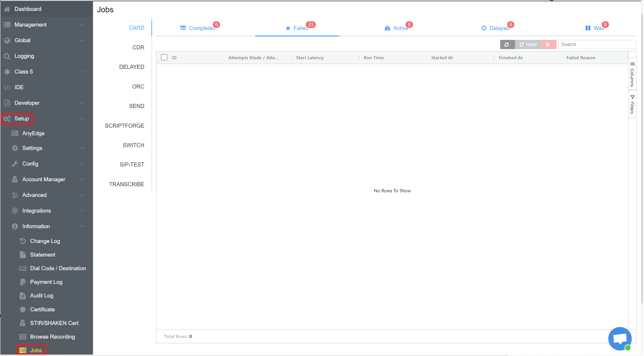Select the SCRIPTFORGE job queue
Viewport: 644px width, 356px height.
[x=124, y=126]
